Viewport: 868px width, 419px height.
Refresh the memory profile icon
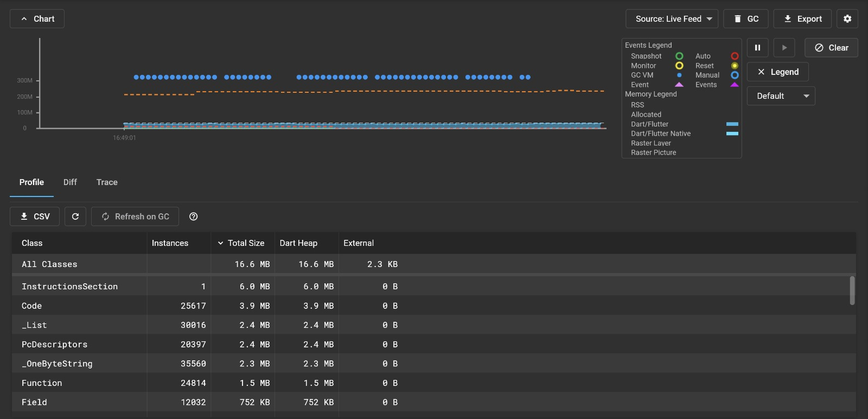[x=75, y=217]
